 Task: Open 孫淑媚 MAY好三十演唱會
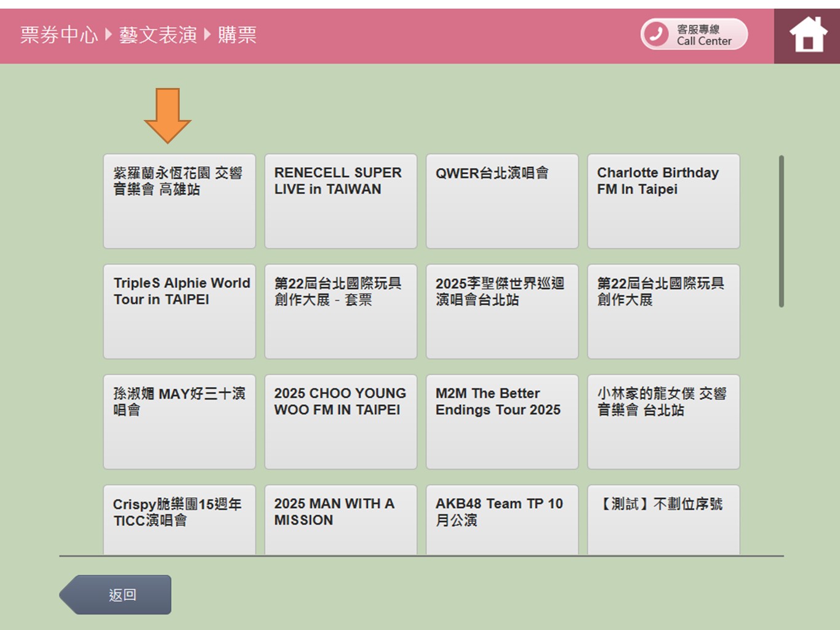[x=179, y=421]
